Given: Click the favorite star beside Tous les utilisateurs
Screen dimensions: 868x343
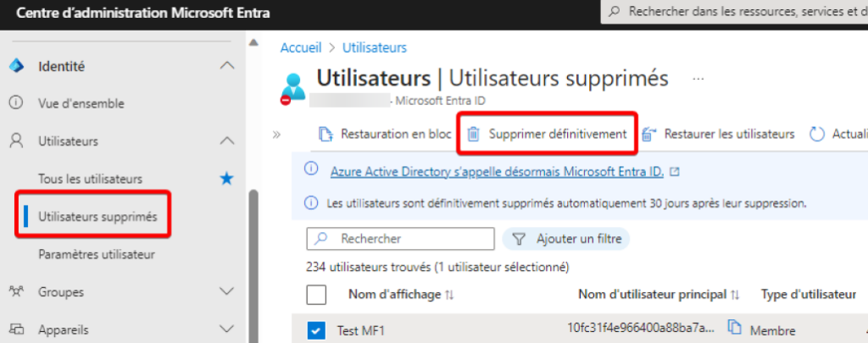Looking at the screenshot, I should 227,179.
